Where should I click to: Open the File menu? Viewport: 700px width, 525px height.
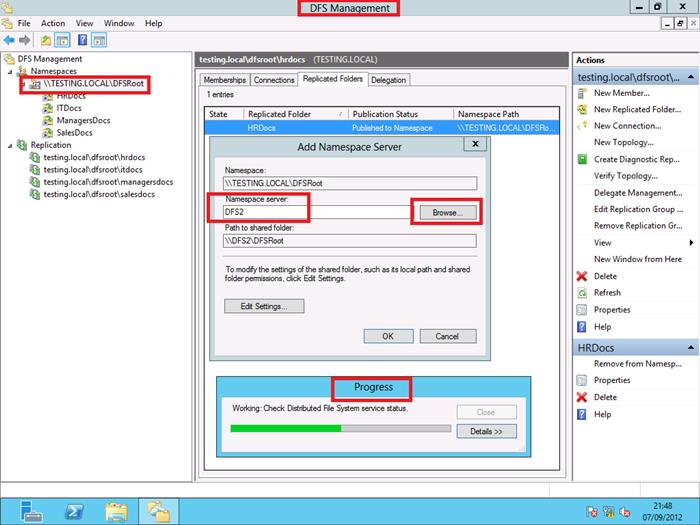(x=24, y=23)
